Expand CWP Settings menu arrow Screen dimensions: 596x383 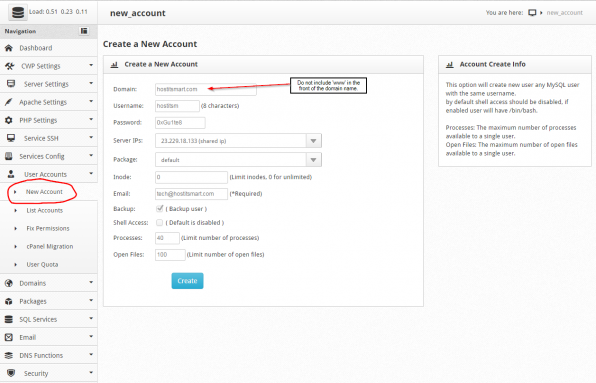[91, 65]
